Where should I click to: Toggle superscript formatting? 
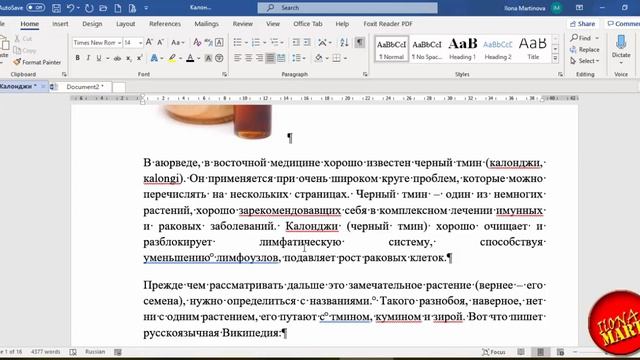click(x=140, y=58)
